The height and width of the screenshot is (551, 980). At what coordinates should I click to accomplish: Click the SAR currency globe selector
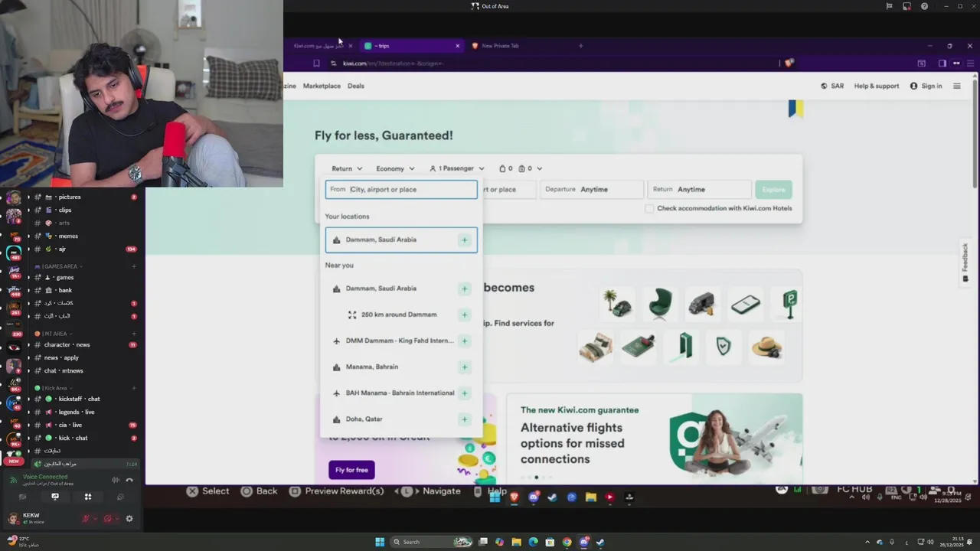point(832,86)
